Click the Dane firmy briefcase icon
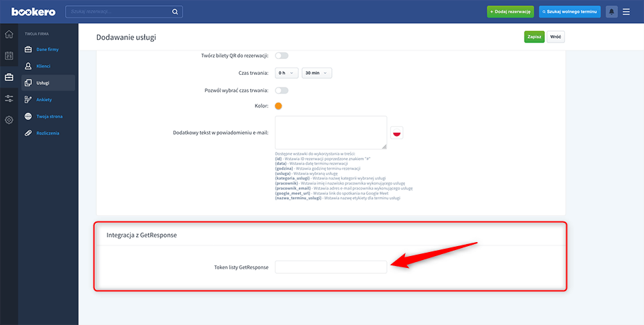 click(29, 49)
